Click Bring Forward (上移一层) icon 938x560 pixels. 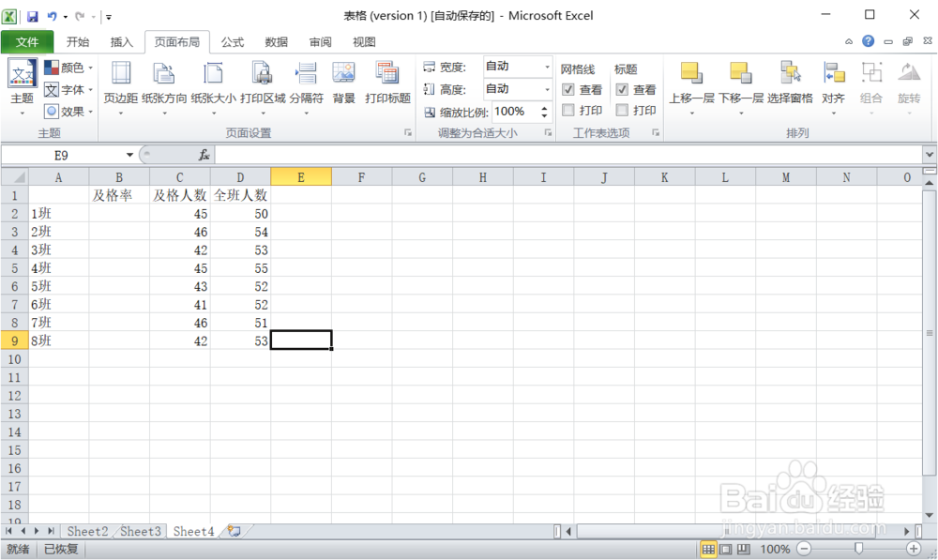691,73
